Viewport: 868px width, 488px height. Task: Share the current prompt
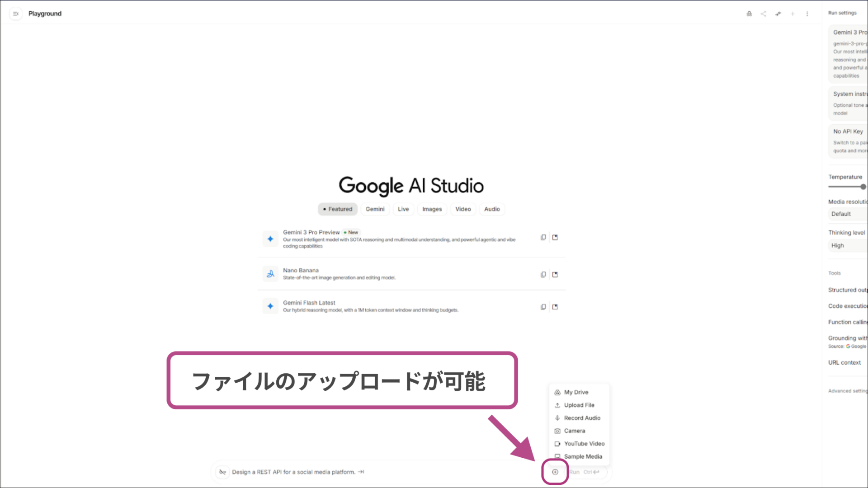(x=763, y=14)
